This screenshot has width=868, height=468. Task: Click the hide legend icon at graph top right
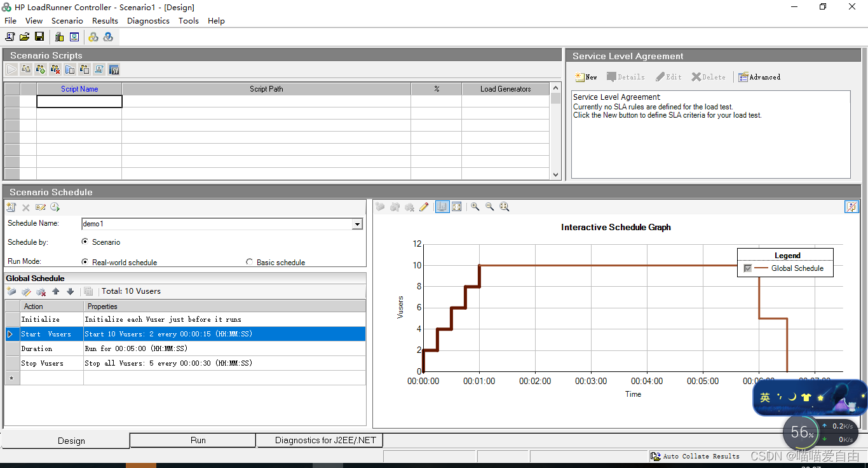[851, 207]
